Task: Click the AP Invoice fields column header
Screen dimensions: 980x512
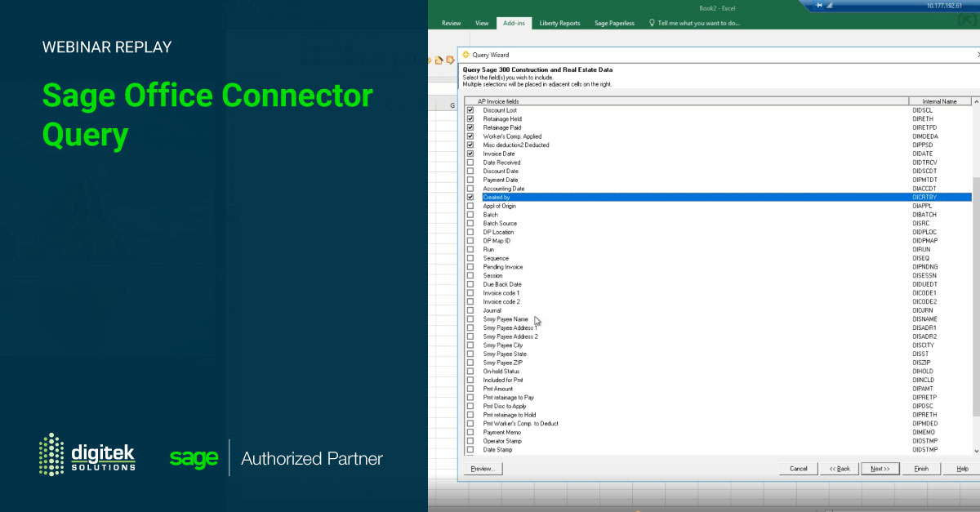Action: [687, 101]
